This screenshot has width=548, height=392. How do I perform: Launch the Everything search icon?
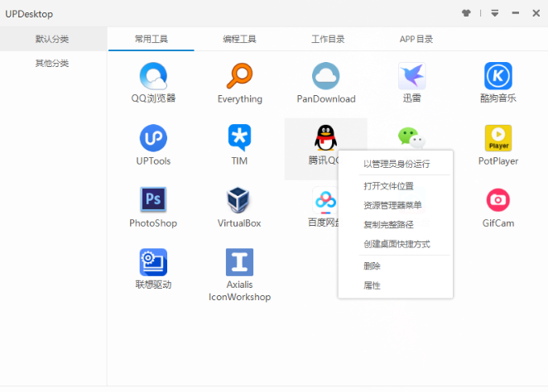coord(239,76)
